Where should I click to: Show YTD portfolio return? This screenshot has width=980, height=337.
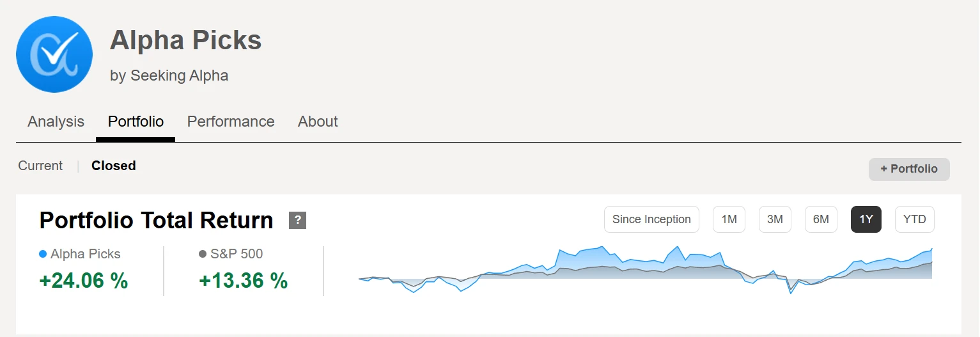[x=914, y=219]
